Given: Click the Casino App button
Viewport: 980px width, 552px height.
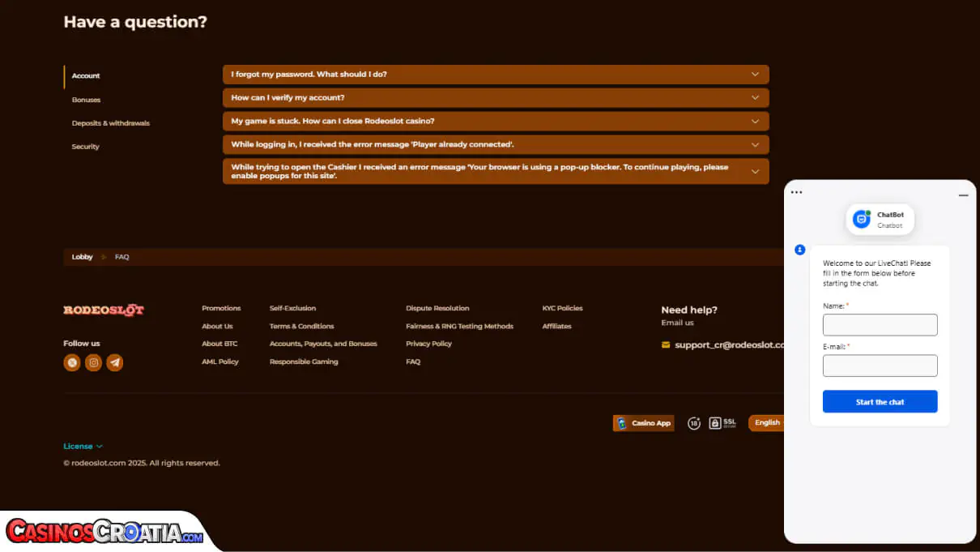Looking at the screenshot, I should pyautogui.click(x=644, y=423).
